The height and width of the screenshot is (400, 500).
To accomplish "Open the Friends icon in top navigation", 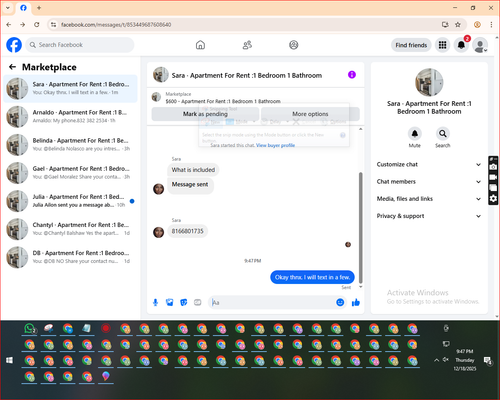I will tap(247, 45).
